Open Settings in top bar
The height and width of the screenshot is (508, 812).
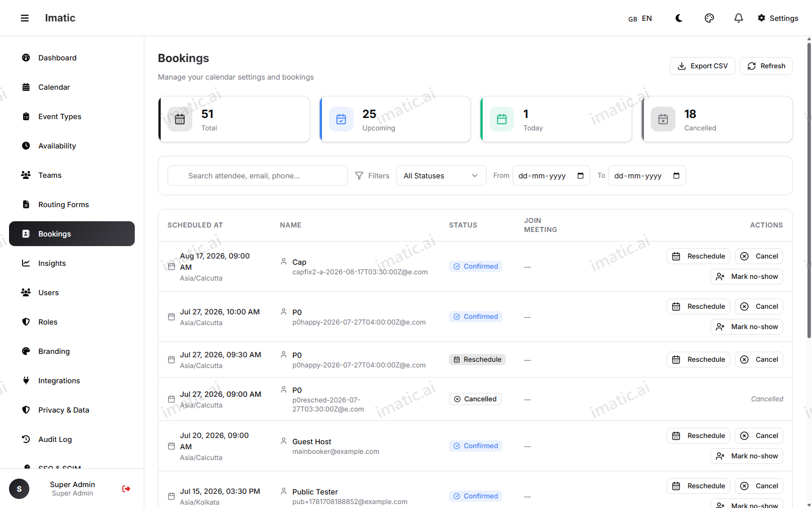point(778,18)
